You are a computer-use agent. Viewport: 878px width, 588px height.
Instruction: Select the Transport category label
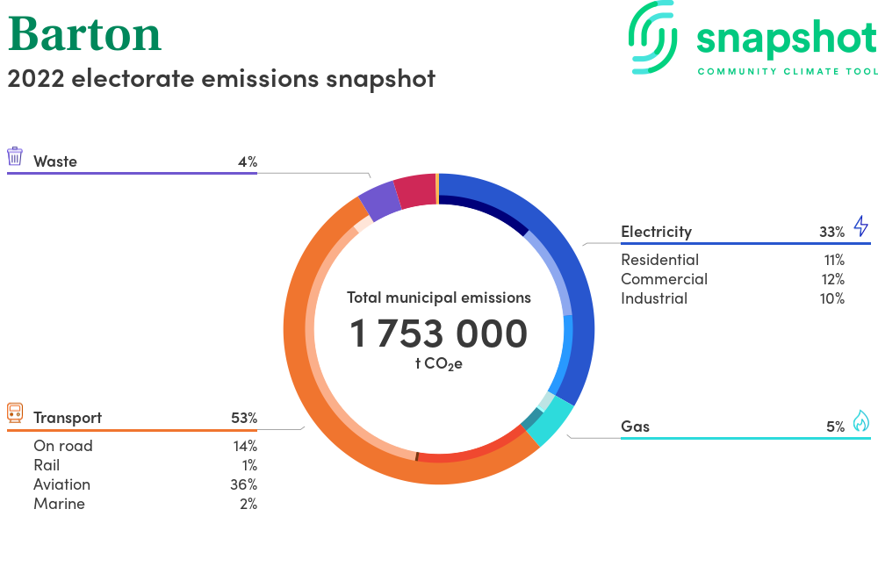tap(68, 418)
